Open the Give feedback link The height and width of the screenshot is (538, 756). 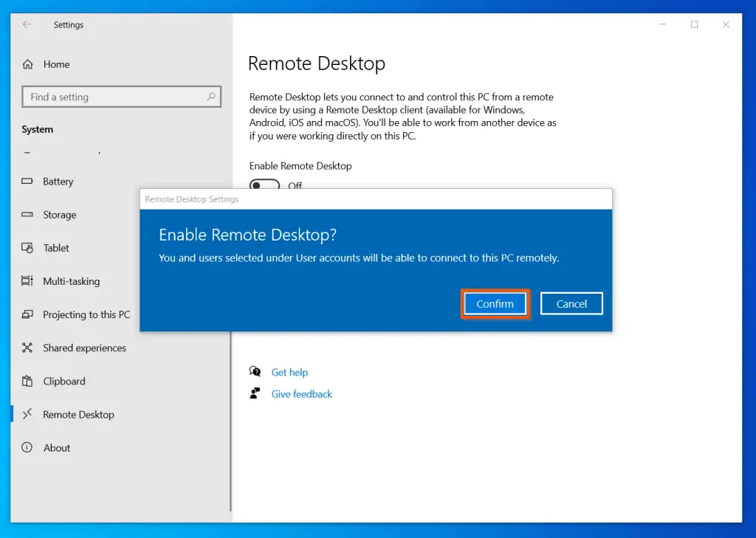tap(301, 393)
